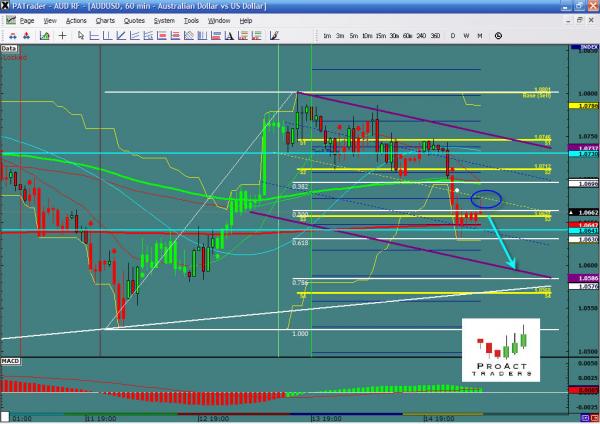Switch to the weekly W timeframe

coord(466,35)
